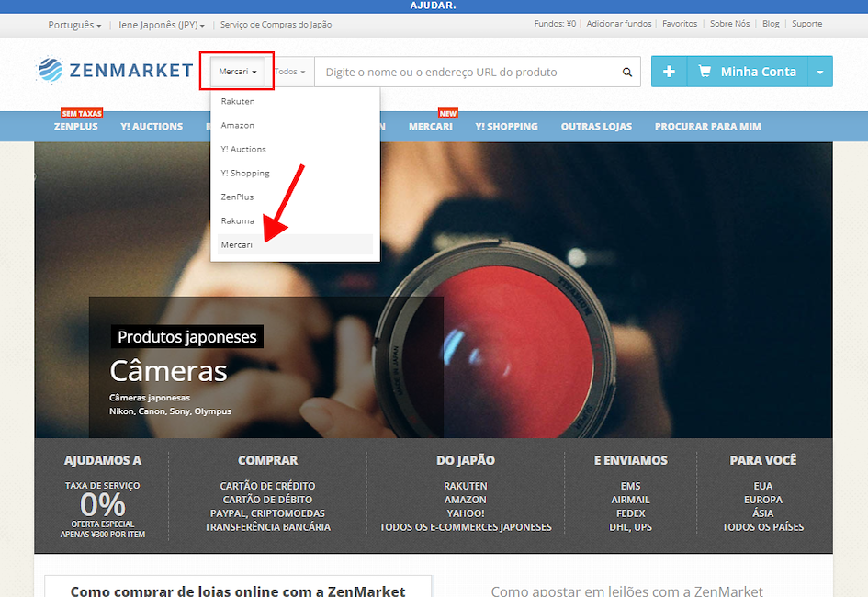Select Amazon from the store list
This screenshot has width=868, height=597.
point(295,125)
